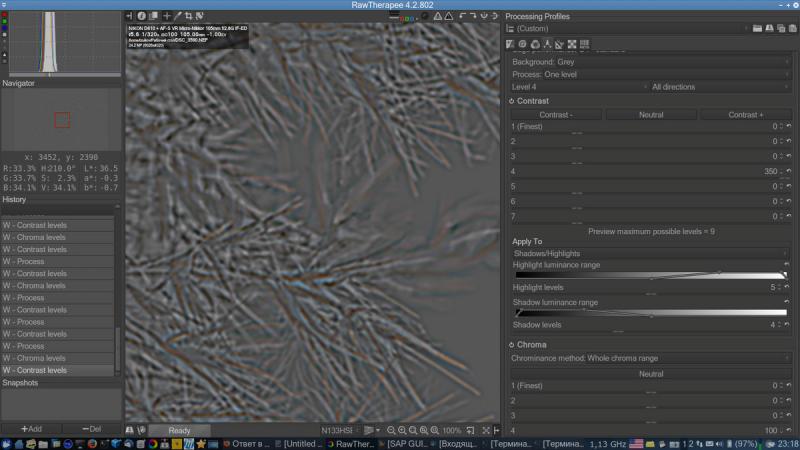Reset contrast level 4 value of 350

pyautogui.click(x=789, y=171)
